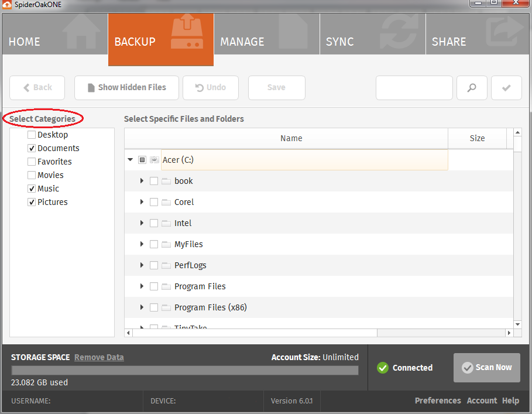Click the horizontal scrollbar thumb
Screen dimensions: 532x414
coord(255,333)
